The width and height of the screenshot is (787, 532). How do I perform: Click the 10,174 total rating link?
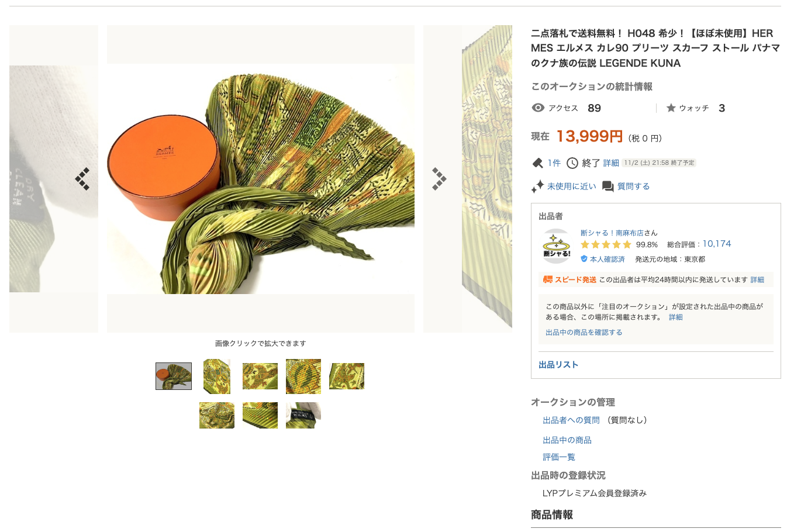pyautogui.click(x=717, y=244)
